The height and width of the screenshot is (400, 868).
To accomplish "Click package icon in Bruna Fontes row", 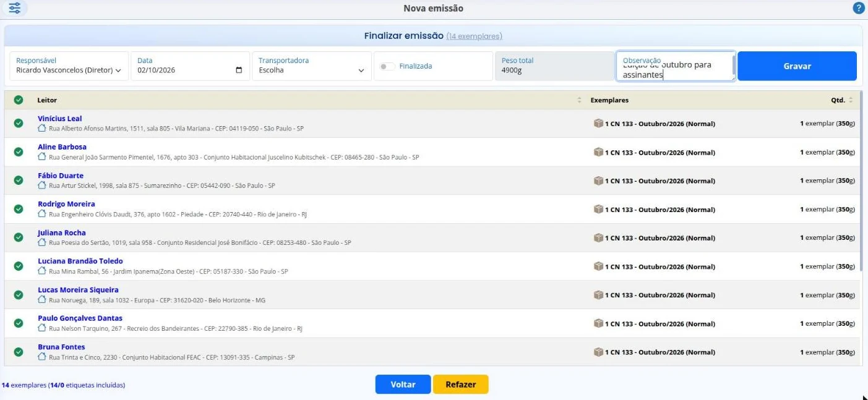I will click(598, 352).
